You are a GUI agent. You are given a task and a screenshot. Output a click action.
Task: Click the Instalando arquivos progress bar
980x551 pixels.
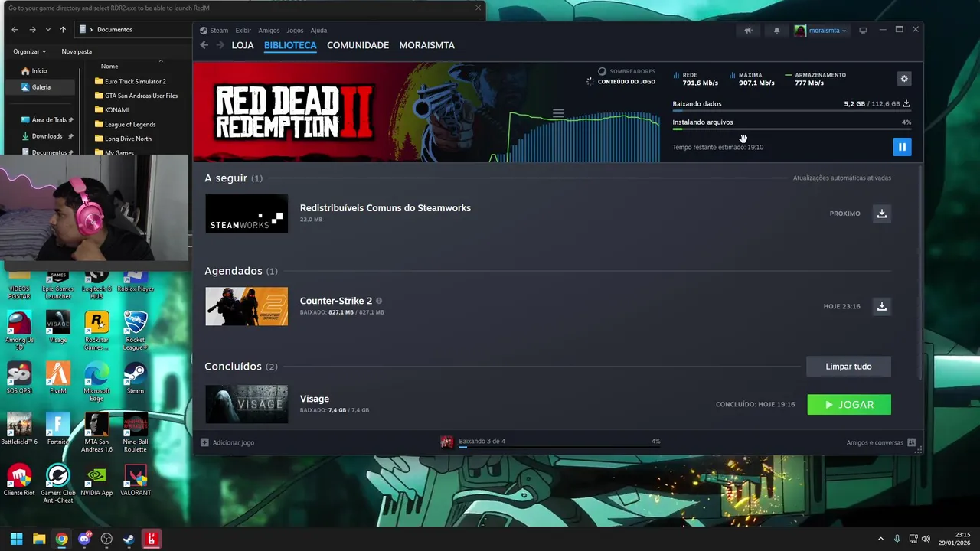[x=792, y=129]
